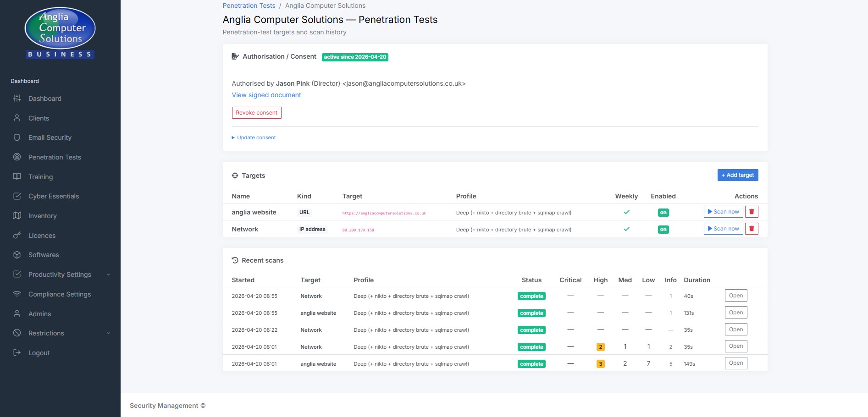Click the Revoke consent button
This screenshot has height=417, width=868.
256,112
